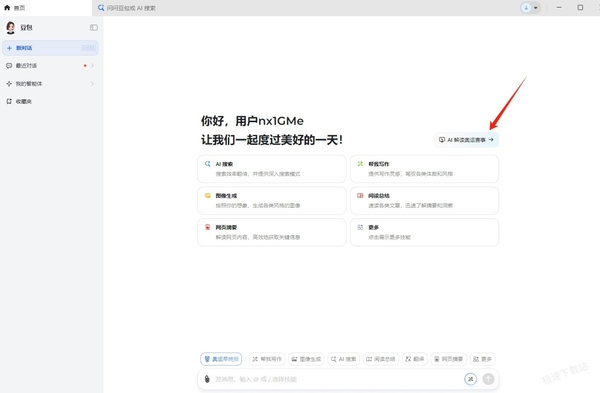The image size is (600, 393).
Task: Select the 图像生成 skill chip above input
Action: click(x=306, y=359)
